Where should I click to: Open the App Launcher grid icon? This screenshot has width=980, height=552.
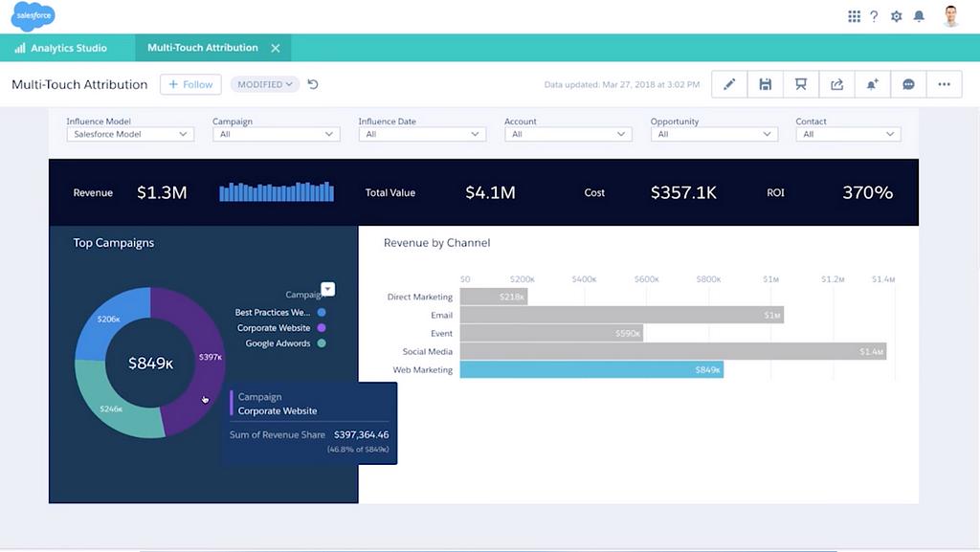(x=854, y=16)
